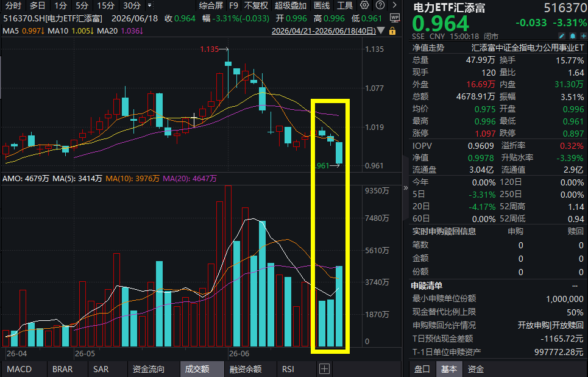
Task: Click the MA20 1.036 indicator label
Action: 121,31
